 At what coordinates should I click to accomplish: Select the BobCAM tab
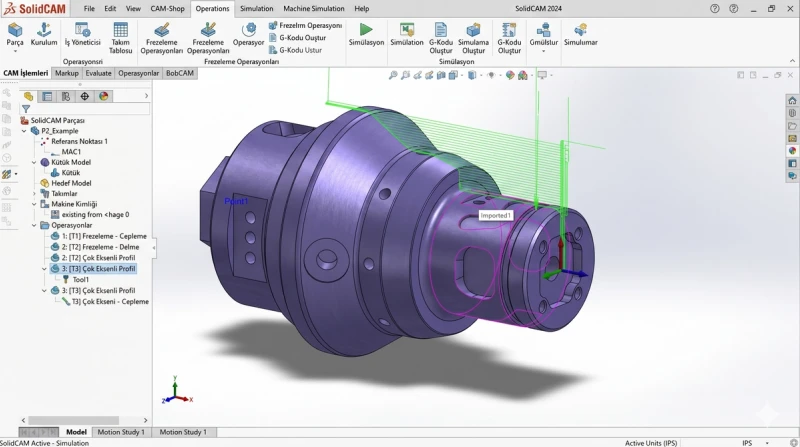click(180, 73)
